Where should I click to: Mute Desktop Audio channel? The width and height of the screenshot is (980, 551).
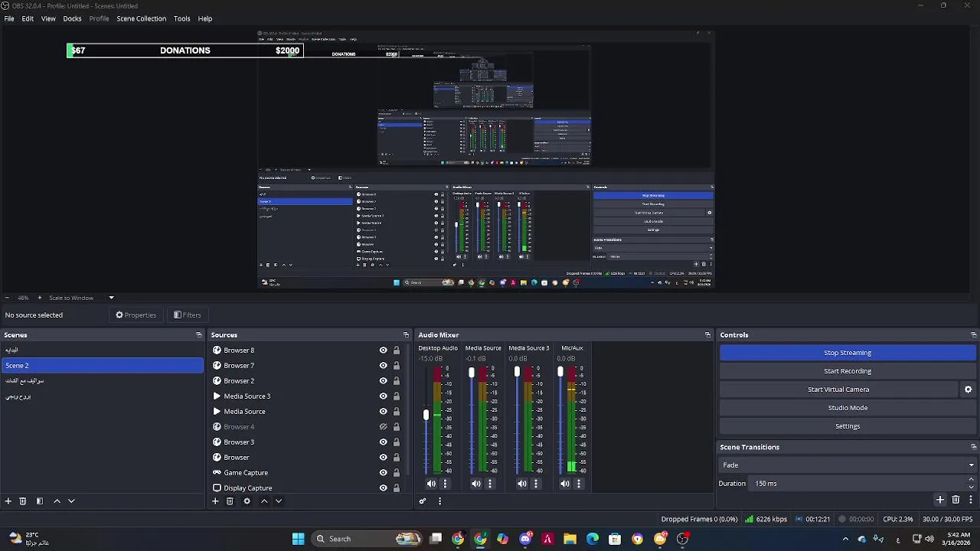(x=431, y=484)
